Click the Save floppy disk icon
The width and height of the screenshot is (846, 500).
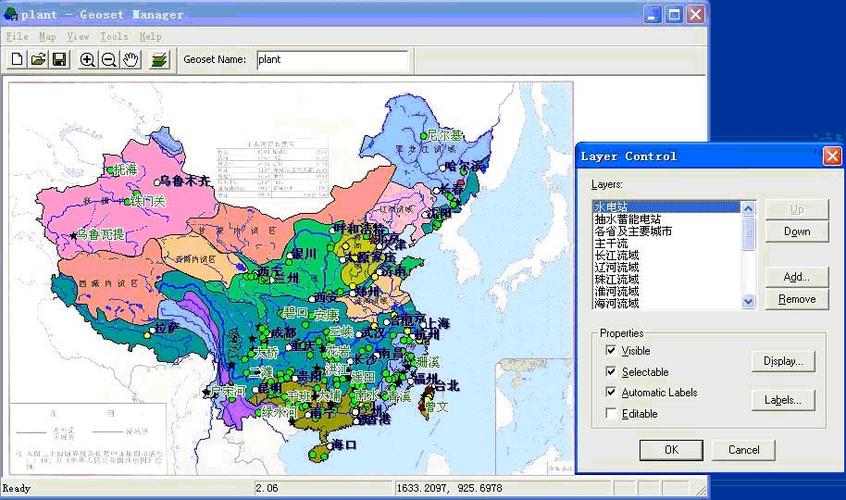(x=59, y=60)
